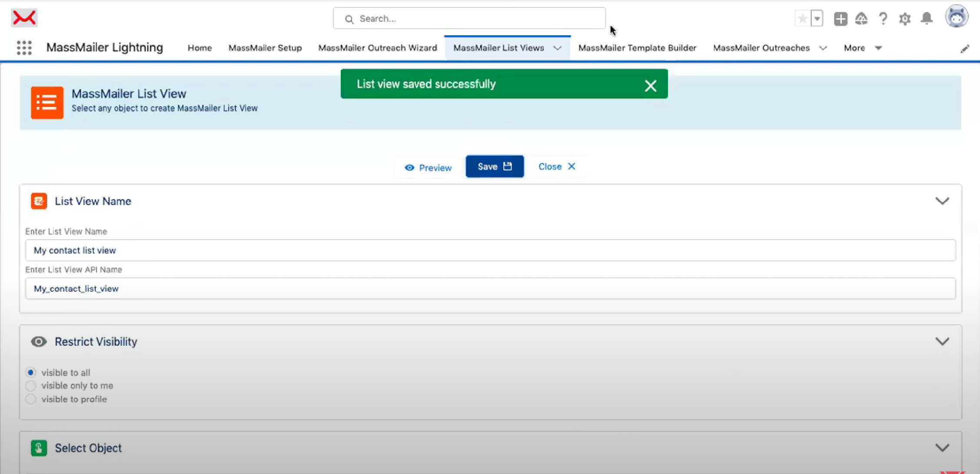
Task: Click the "Select Object" heading
Action: (88, 448)
